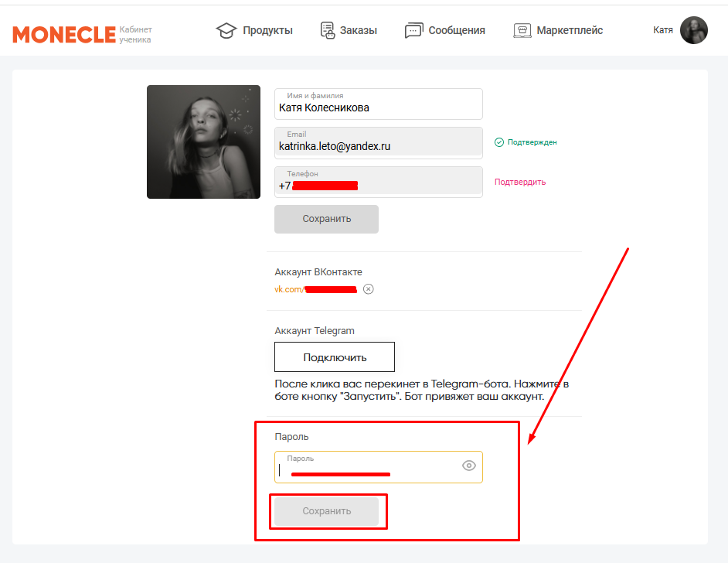Click the chat bubble Сообщения icon
The height and width of the screenshot is (563, 728).
[414, 31]
